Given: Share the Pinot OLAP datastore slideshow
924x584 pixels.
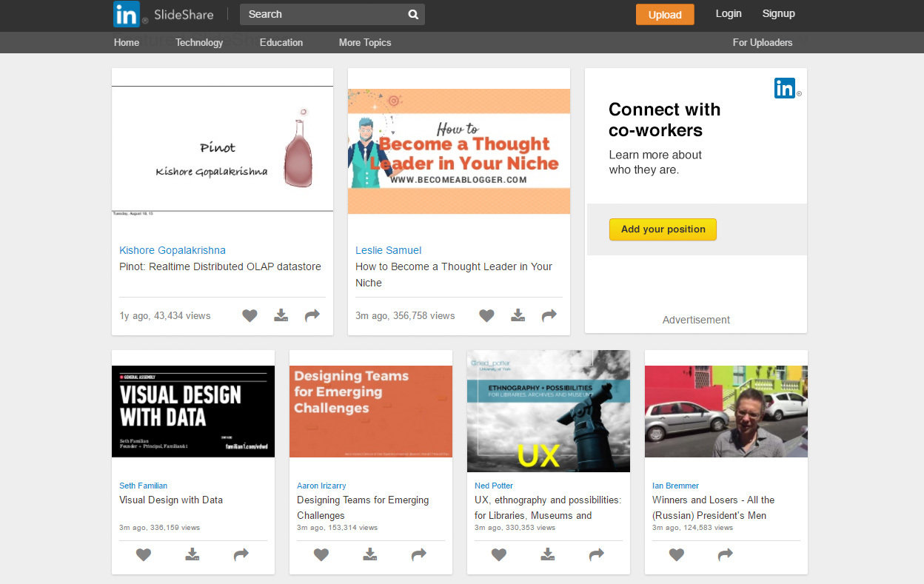Looking at the screenshot, I should (x=312, y=315).
